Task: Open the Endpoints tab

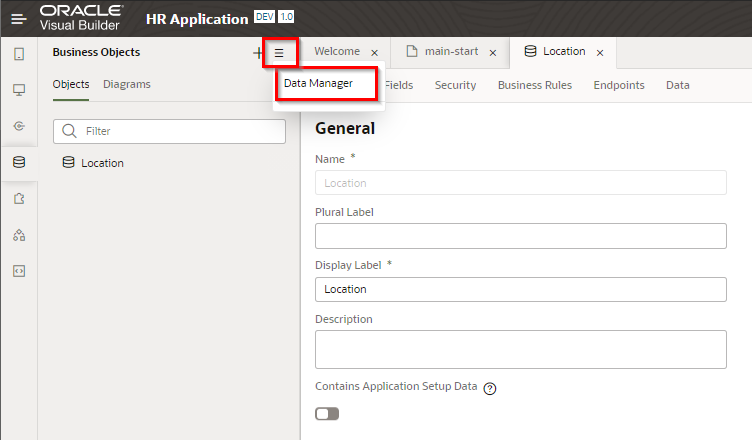Action: click(619, 85)
